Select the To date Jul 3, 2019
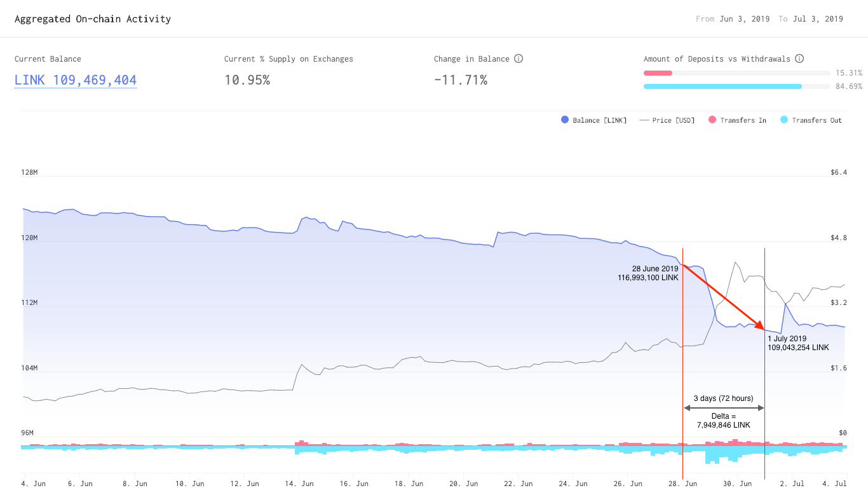 point(818,19)
